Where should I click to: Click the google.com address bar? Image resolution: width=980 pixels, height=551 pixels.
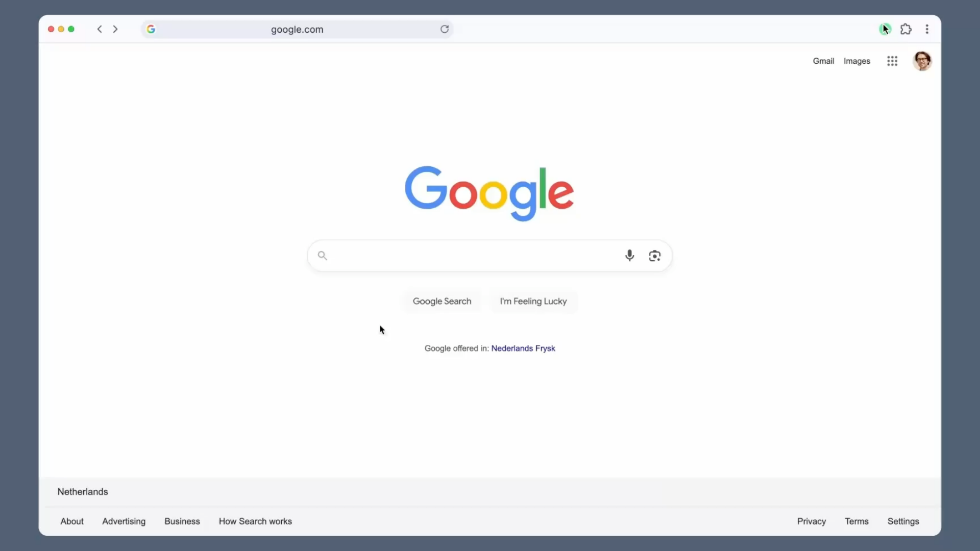click(x=297, y=29)
